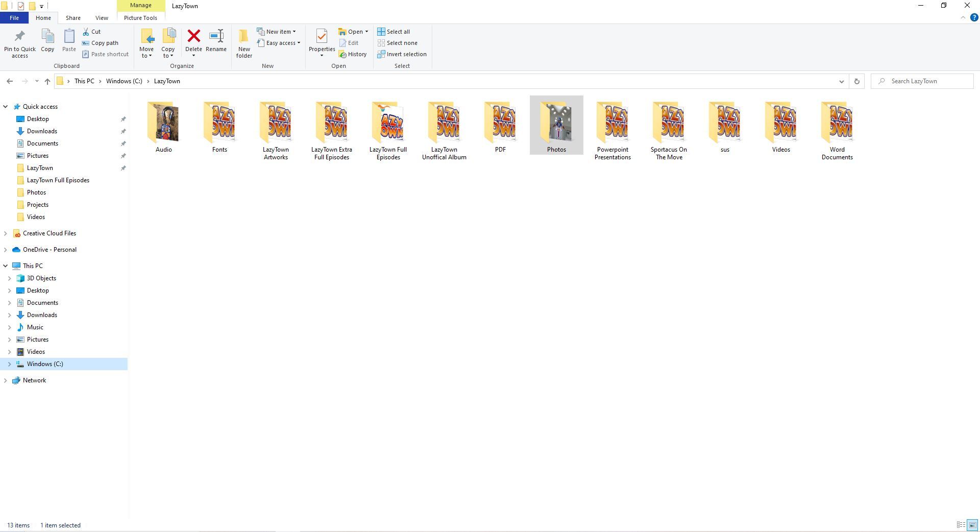Click the History icon in Open group

tap(342, 54)
